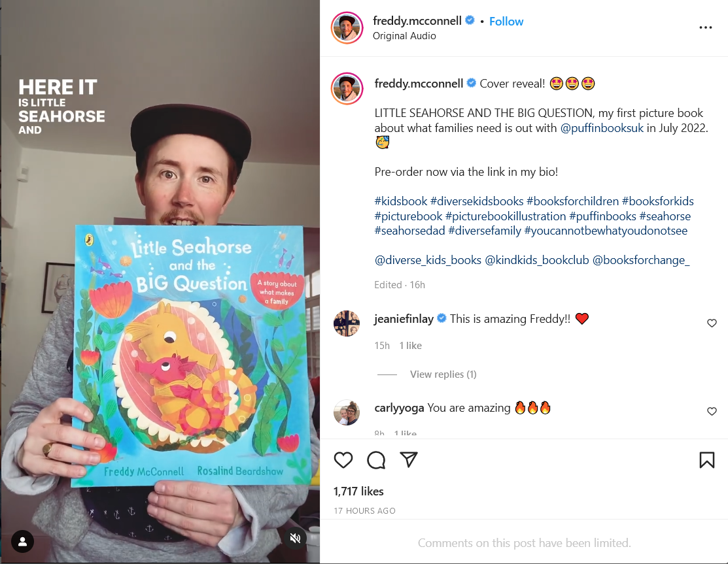
Task: Open the Original Audio link
Action: point(404,36)
